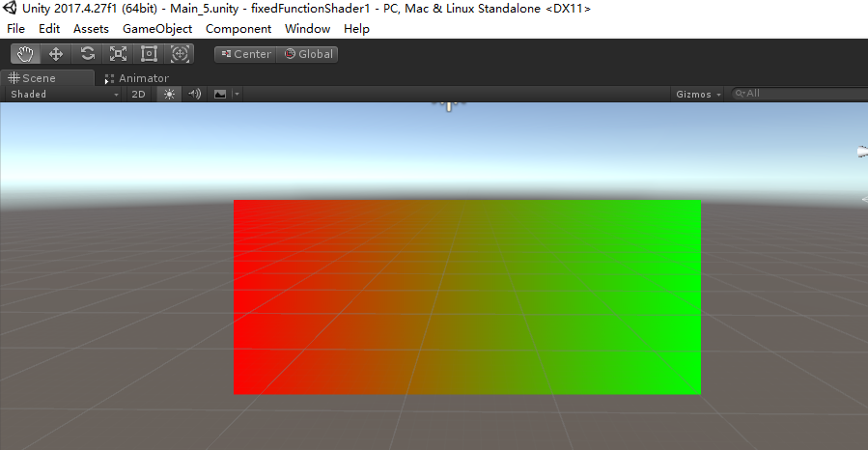Image resolution: width=868 pixels, height=450 pixels.
Task: Select the Rect transform tool
Action: click(149, 54)
